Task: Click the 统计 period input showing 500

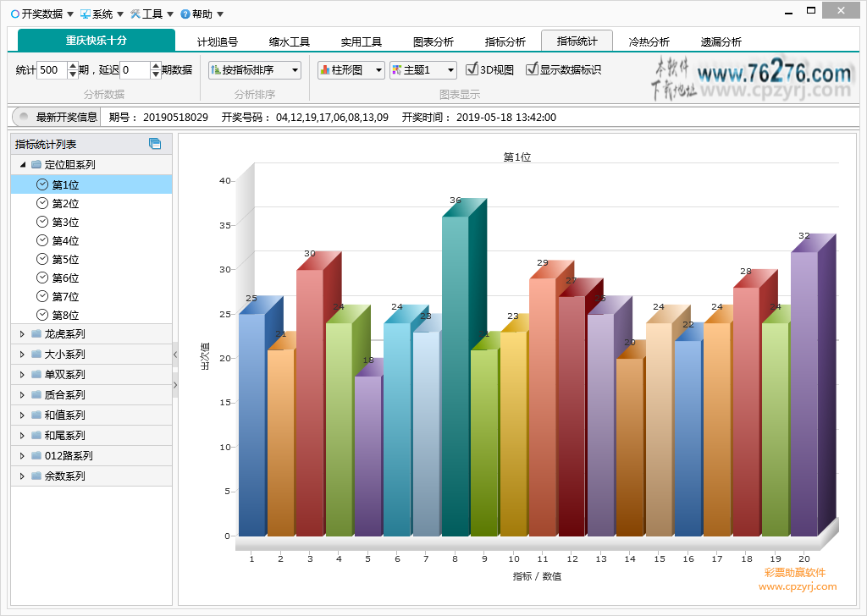Action: pyautogui.click(x=52, y=70)
